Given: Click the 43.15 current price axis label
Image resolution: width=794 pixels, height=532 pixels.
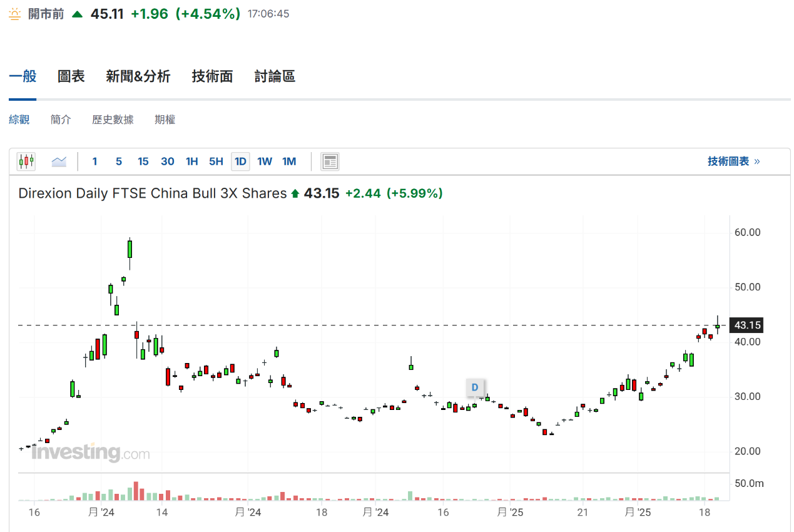Looking at the screenshot, I should [747, 325].
